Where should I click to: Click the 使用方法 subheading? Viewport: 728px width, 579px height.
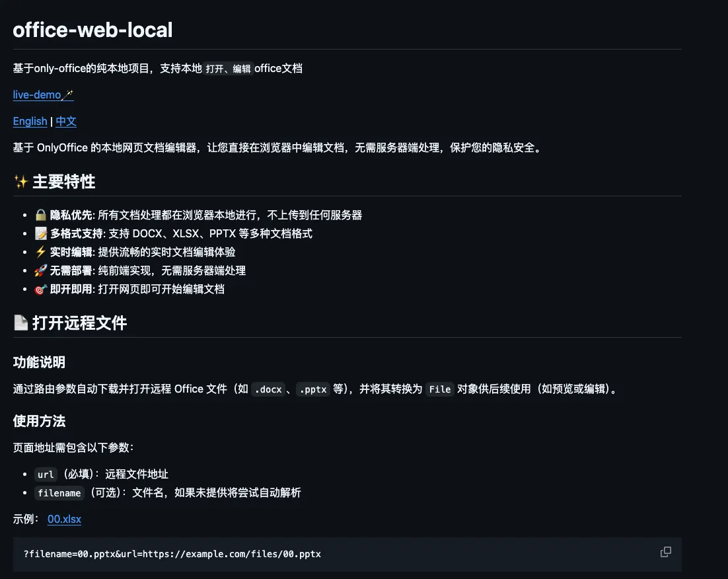pyautogui.click(x=39, y=421)
